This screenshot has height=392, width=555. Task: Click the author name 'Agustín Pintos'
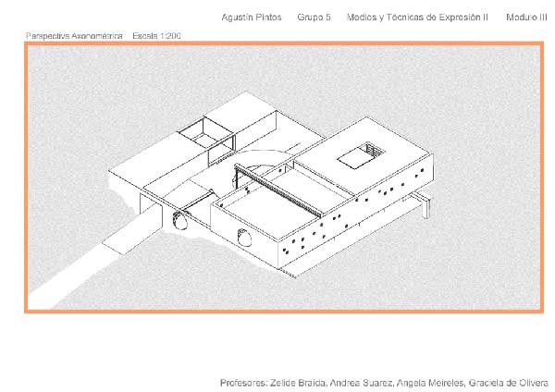(252, 18)
